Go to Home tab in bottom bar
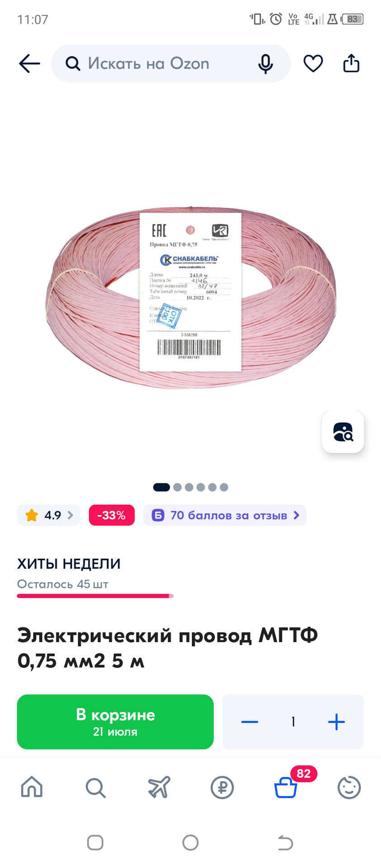This screenshot has height=868, width=381. tap(32, 787)
